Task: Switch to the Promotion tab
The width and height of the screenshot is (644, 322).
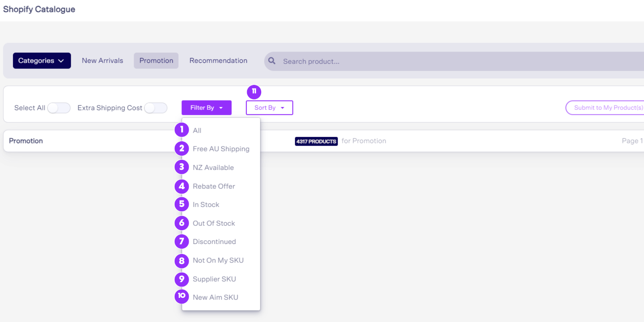Action: coord(156,61)
